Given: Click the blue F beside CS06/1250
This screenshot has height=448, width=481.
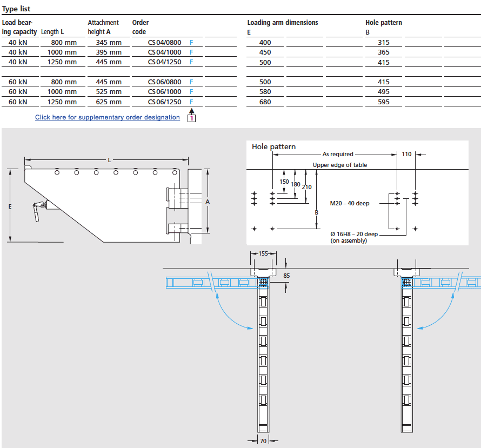Looking at the screenshot, I should (191, 102).
